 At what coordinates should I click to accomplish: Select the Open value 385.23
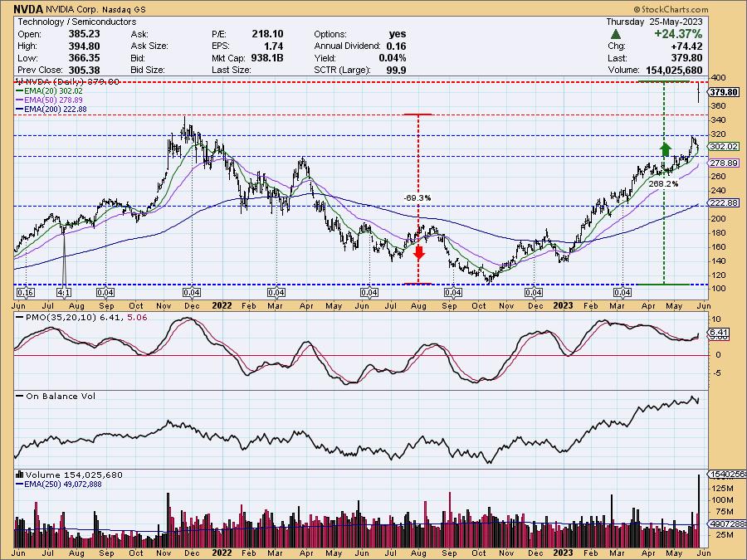85,34
